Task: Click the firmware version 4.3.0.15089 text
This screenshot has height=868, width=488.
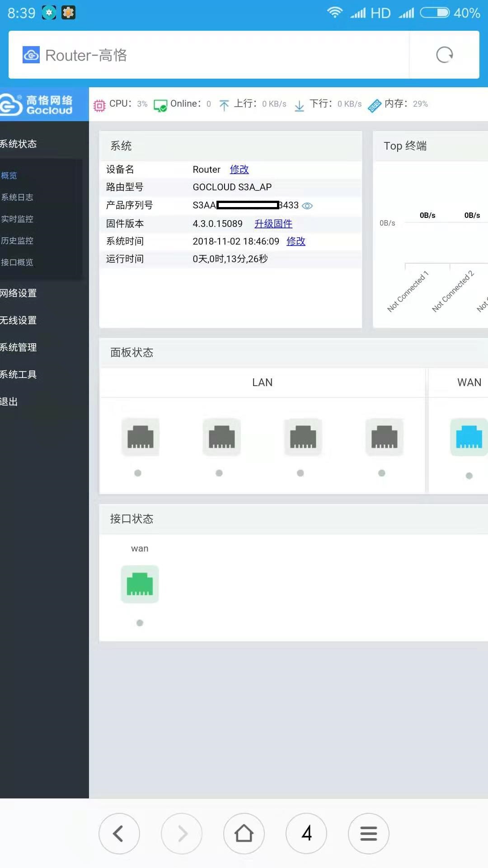Action: click(x=217, y=223)
